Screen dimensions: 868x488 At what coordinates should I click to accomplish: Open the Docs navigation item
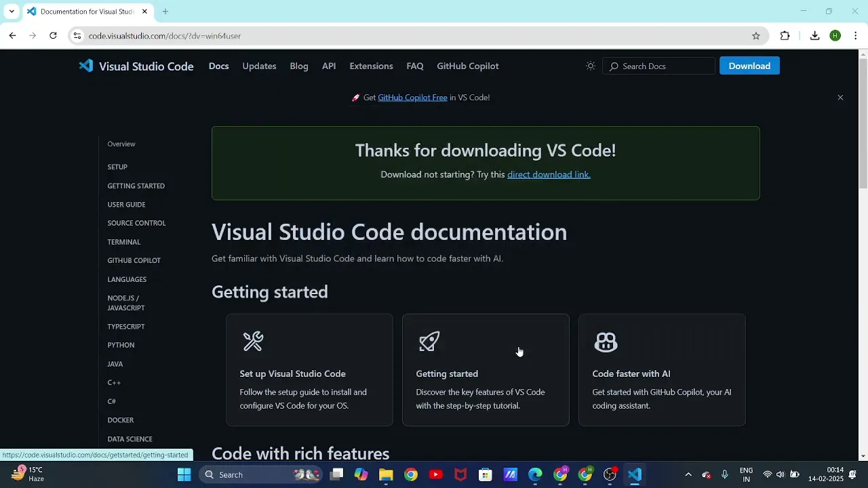(218, 66)
